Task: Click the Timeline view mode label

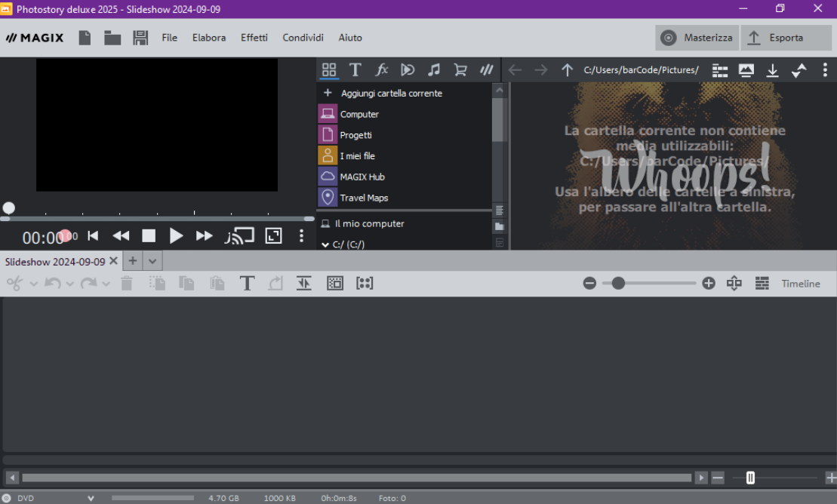Action: (x=800, y=284)
